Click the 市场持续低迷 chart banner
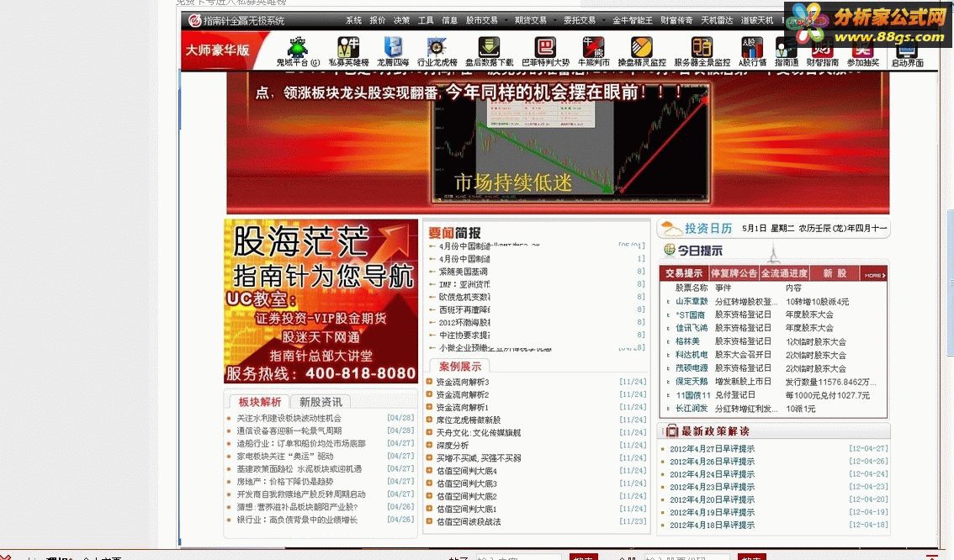This screenshot has width=954, height=560. pyautogui.click(x=572, y=142)
